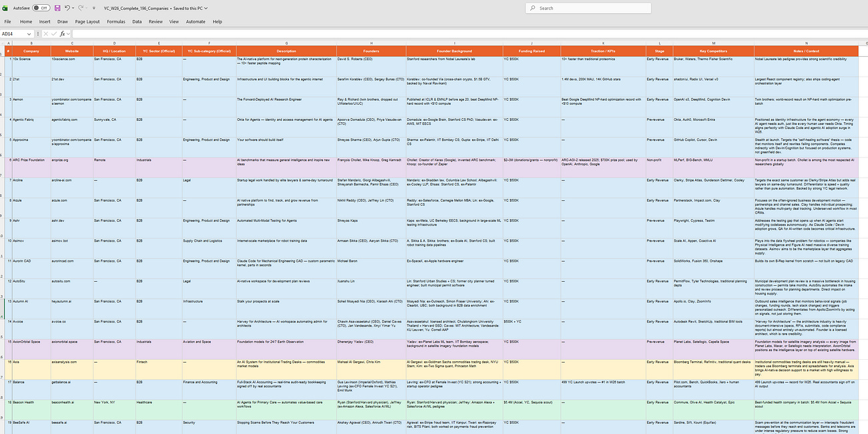
Task: Open the Draw tab
Action: (63, 21)
